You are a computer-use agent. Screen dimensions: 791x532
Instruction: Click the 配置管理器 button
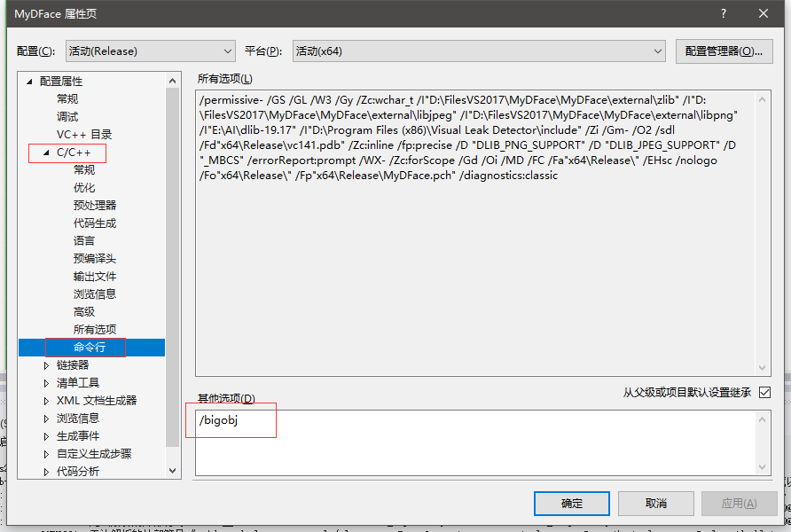click(x=724, y=51)
